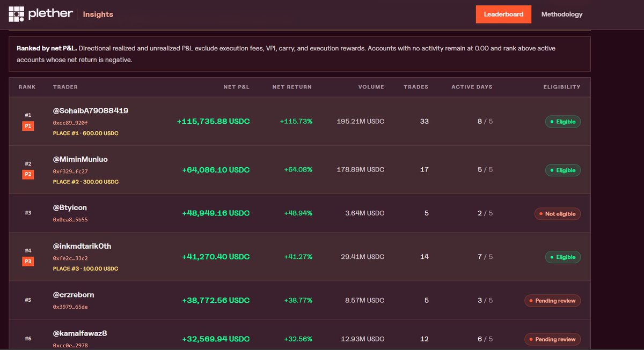Viewport: 644px width, 350px height.
Task: Click wallet address 0xcc89…920f
Action: [70, 123]
